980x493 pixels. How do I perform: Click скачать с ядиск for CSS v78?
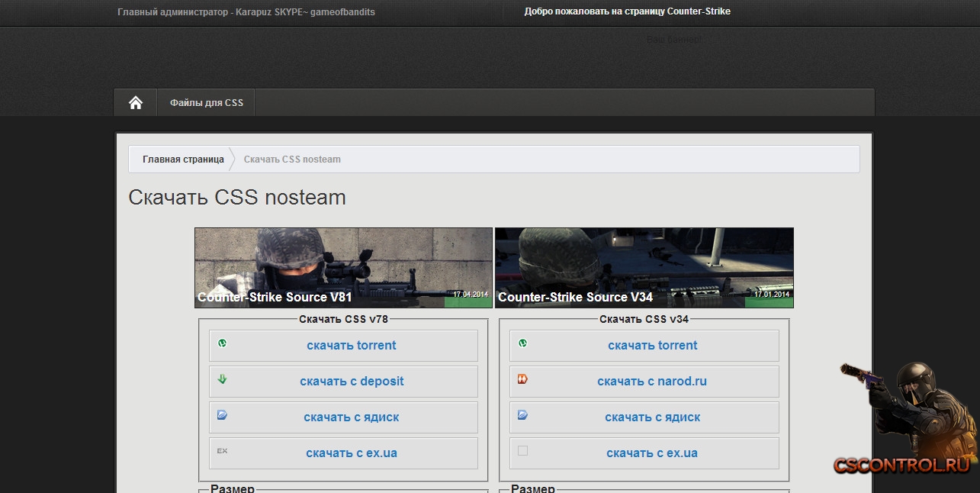coord(352,417)
